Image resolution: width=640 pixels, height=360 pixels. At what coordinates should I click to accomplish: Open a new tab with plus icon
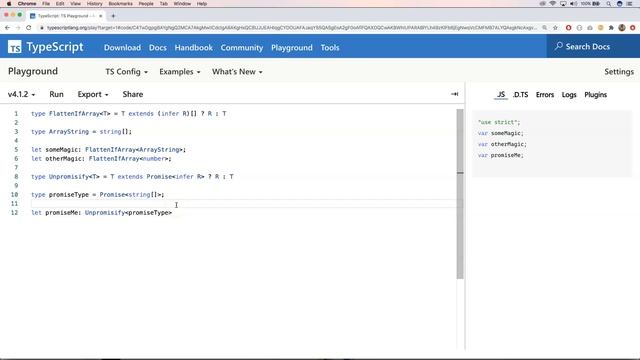click(113, 16)
